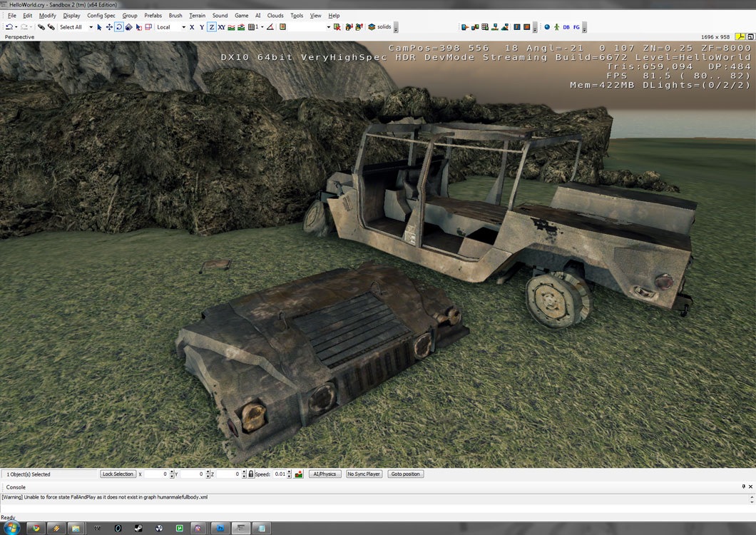Screen dimensions: 756x535
Task: Click the Unlink objects icon
Action: point(51,27)
